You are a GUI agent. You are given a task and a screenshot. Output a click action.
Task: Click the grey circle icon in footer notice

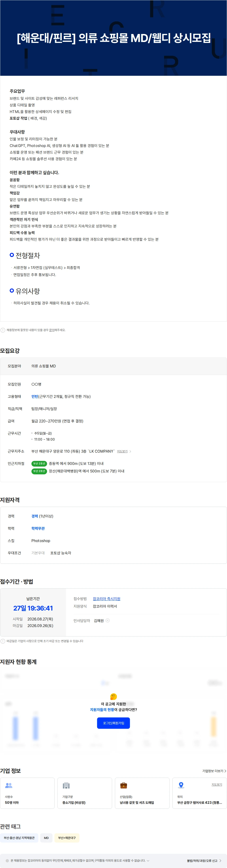7,860
